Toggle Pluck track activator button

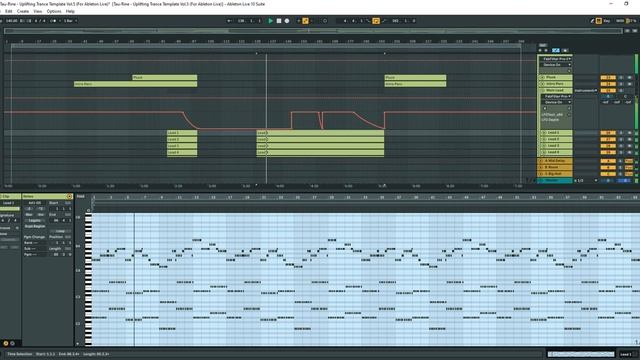pyautogui.click(x=608, y=77)
